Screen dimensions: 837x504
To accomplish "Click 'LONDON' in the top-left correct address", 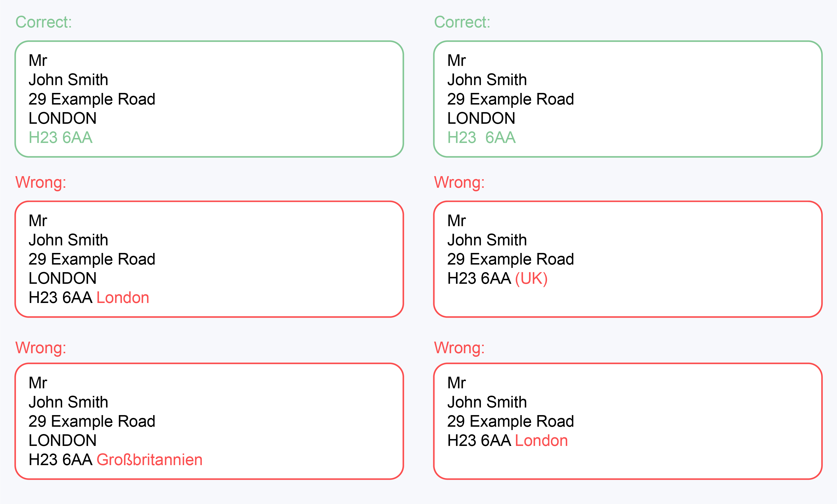I will 63,118.
